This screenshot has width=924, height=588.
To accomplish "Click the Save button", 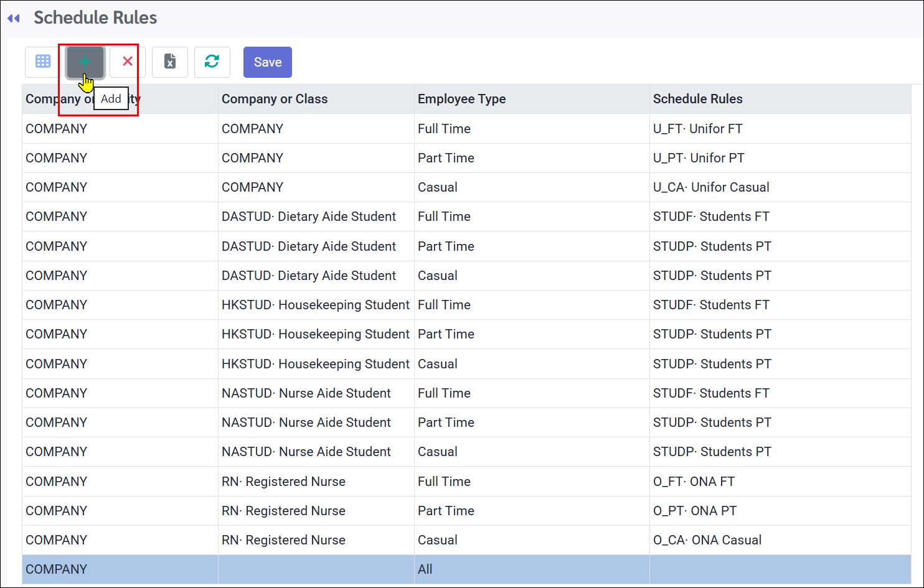I will tap(268, 62).
